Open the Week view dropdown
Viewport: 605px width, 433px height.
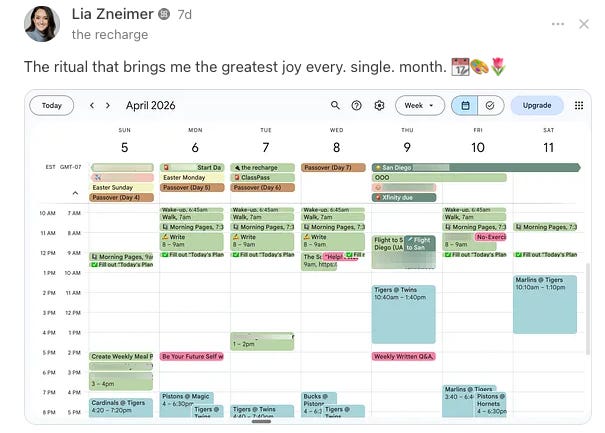[420, 105]
